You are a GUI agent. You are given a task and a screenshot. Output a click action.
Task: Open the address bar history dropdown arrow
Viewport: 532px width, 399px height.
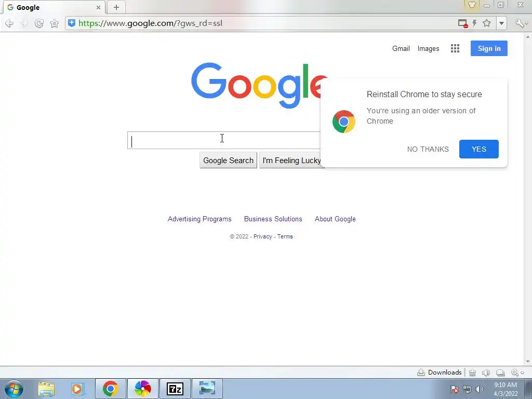point(501,23)
